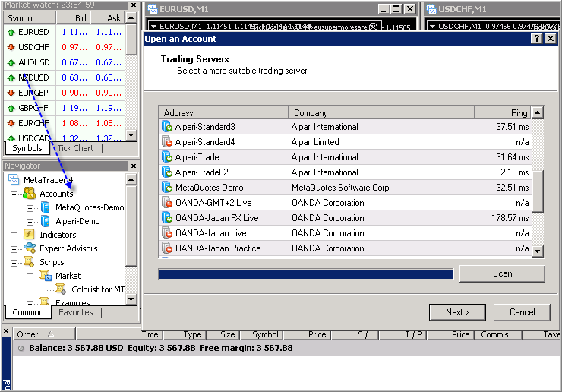Switch to the Favorites tab in Navigator
The height and width of the screenshot is (392, 562).
coord(76,312)
